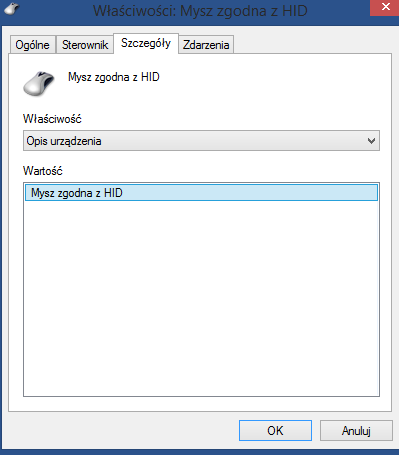The width and height of the screenshot is (399, 455).
Task: Click the small mouse icon in title bar
Action: pos(12,9)
